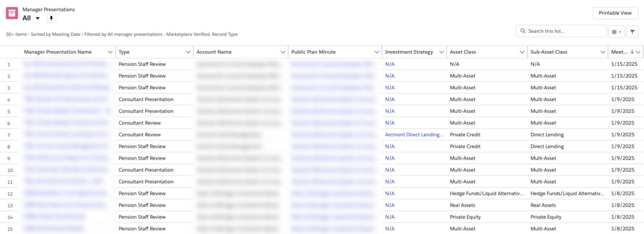Show filters with the funnel icon

[632, 32]
